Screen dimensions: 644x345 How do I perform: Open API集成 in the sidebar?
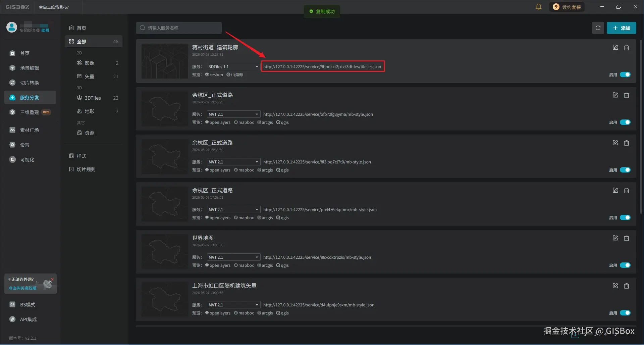(30, 319)
